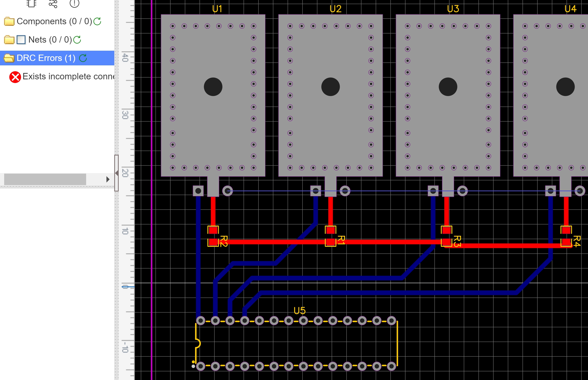Viewport: 588px width, 380px height.
Task: Click the scroll-right arrow of the panel
Action: (x=108, y=179)
